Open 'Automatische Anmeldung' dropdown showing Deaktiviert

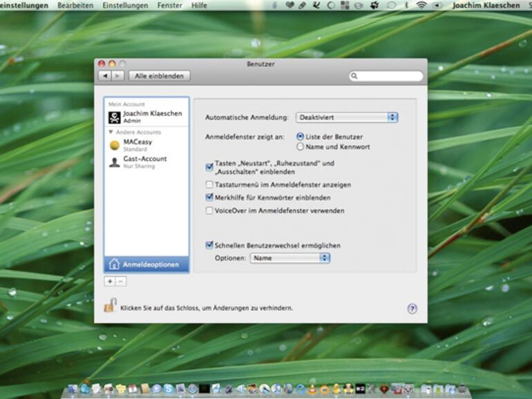click(x=347, y=117)
